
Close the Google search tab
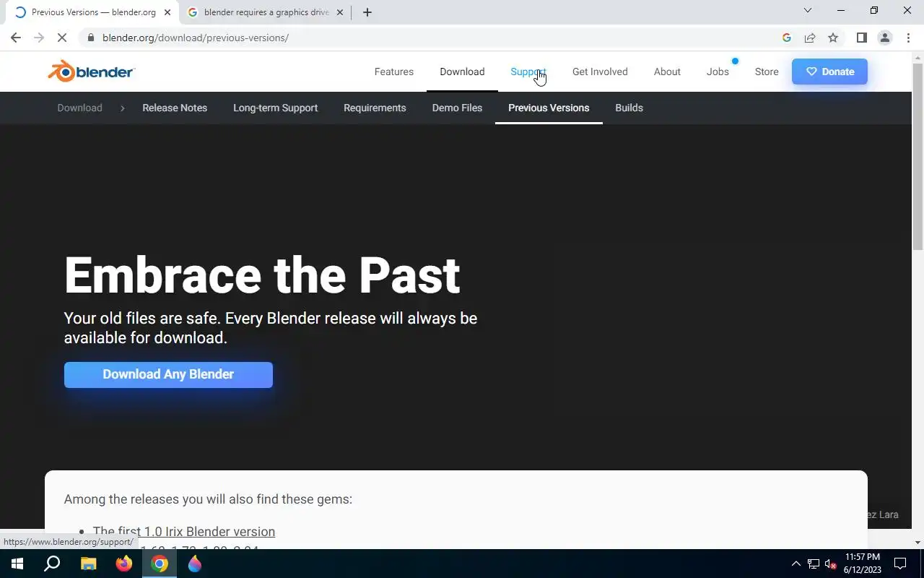click(340, 12)
